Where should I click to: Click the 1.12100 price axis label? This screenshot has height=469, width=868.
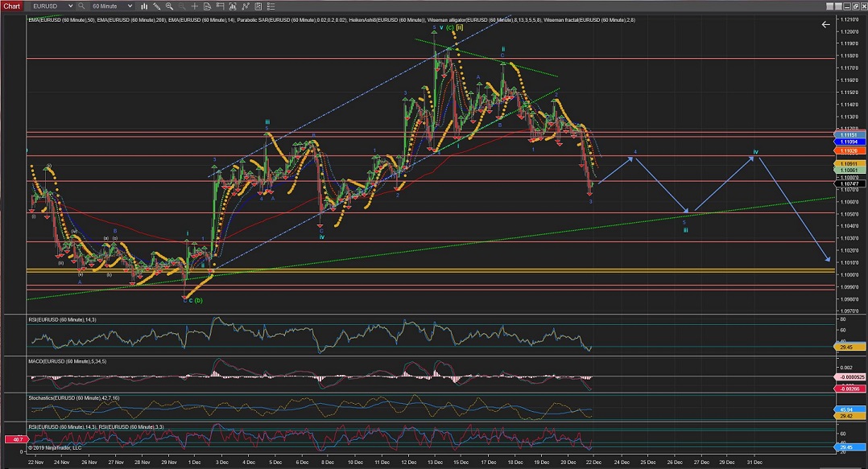click(849, 19)
